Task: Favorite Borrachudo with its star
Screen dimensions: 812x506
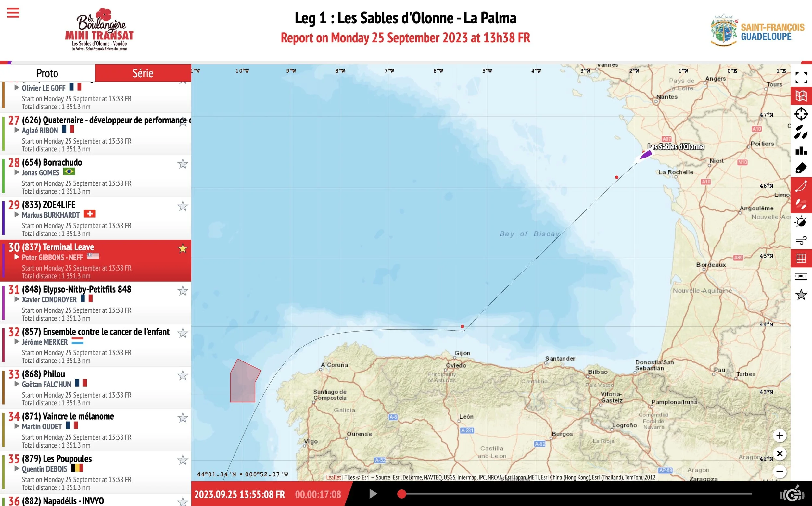Action: 183,164
